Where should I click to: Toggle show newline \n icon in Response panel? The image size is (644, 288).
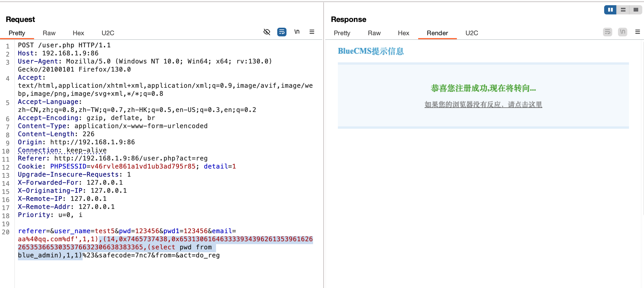(x=623, y=32)
